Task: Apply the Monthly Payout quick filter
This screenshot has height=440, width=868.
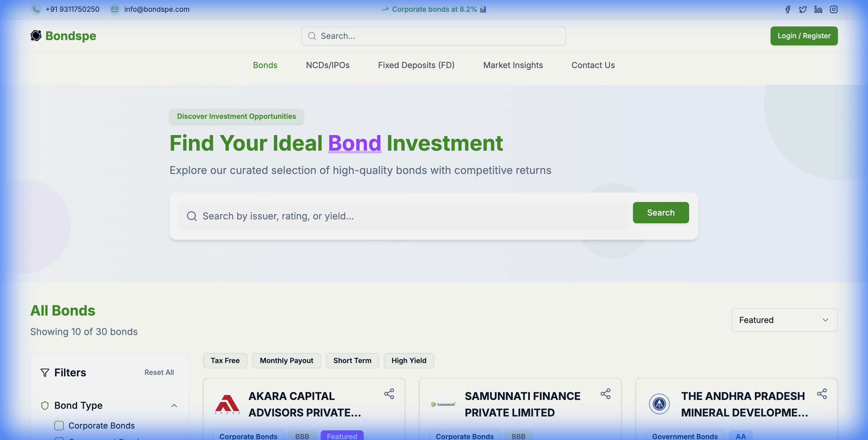Action: (287, 360)
